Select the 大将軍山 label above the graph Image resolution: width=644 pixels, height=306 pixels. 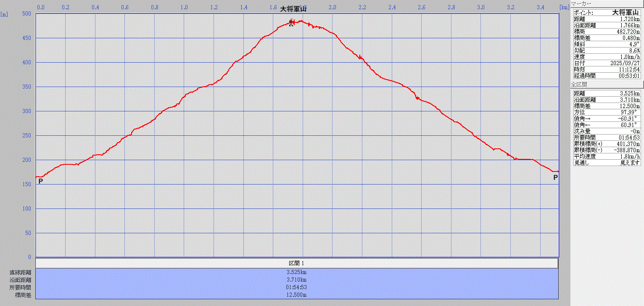(x=293, y=9)
